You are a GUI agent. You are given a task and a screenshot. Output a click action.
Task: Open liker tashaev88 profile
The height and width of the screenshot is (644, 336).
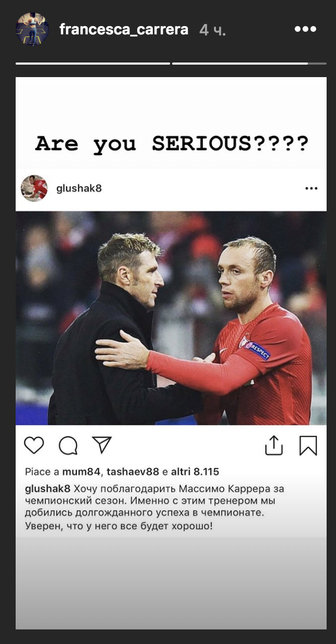point(131,472)
